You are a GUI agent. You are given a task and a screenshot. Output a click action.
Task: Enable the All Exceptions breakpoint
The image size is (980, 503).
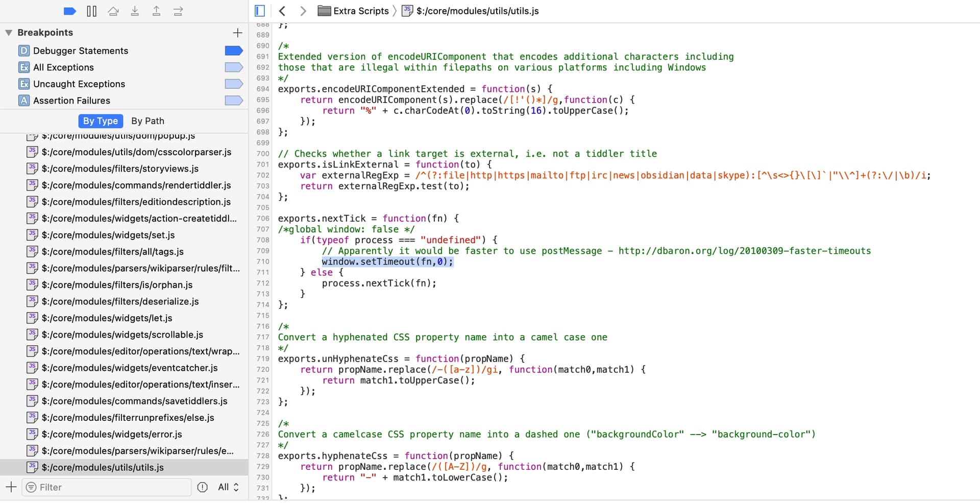pos(233,67)
